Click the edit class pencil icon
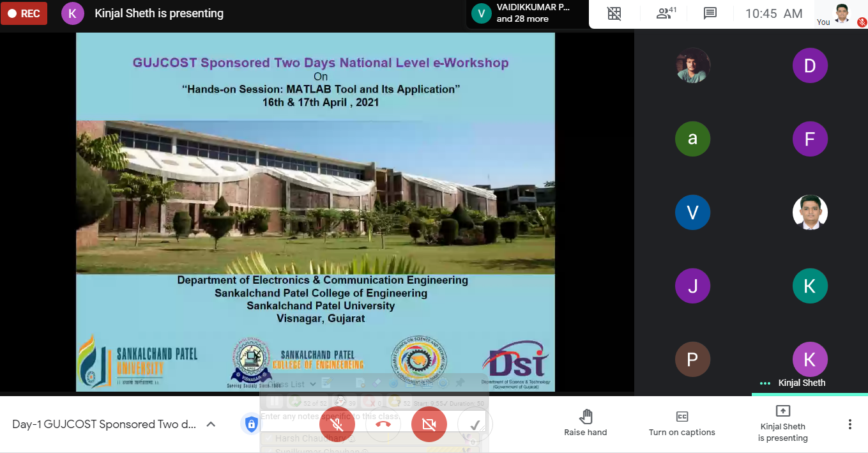The width and height of the screenshot is (868, 453). (327, 383)
